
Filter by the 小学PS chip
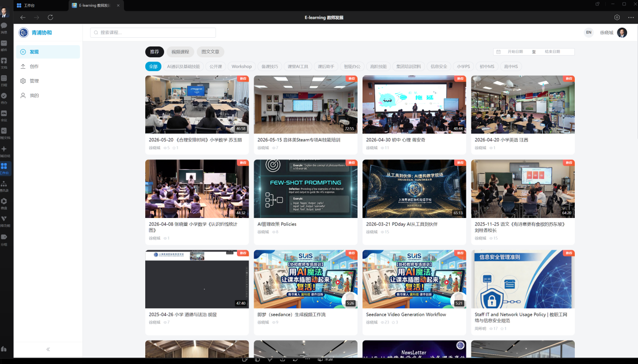[463, 66]
